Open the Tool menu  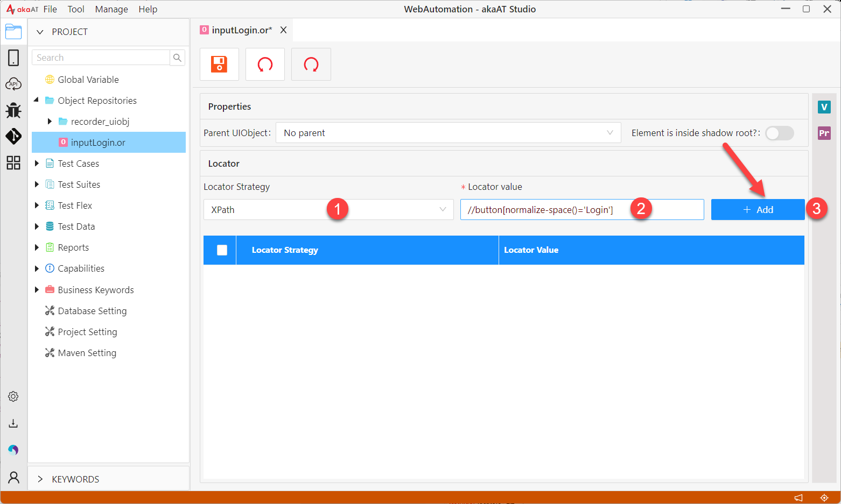(76, 9)
